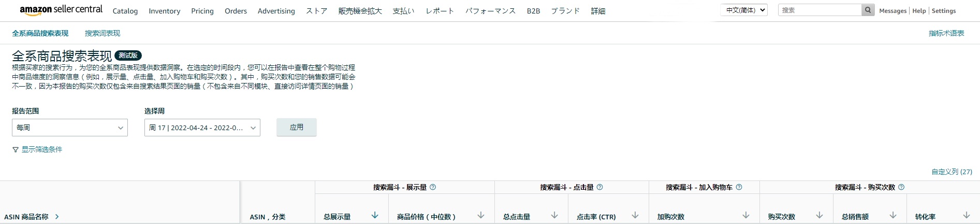Open 自定义列 (27) column settings
980x224 pixels.
952,172
